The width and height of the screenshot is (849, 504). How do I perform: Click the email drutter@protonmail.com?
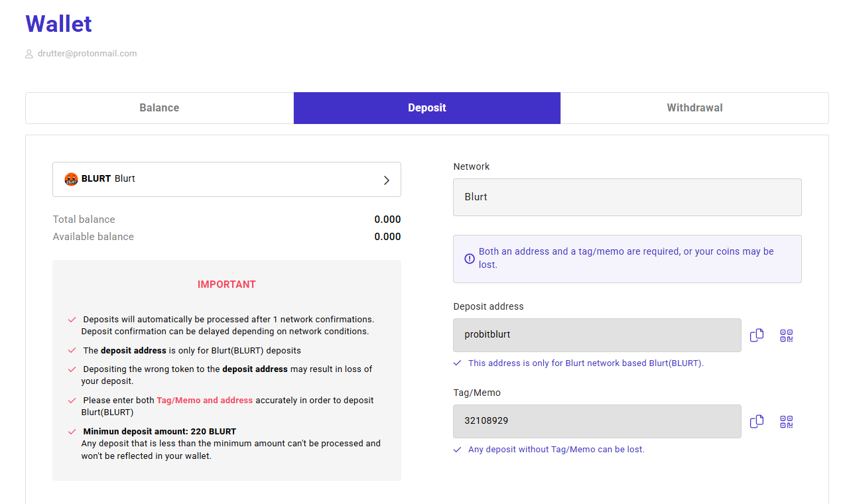point(88,54)
